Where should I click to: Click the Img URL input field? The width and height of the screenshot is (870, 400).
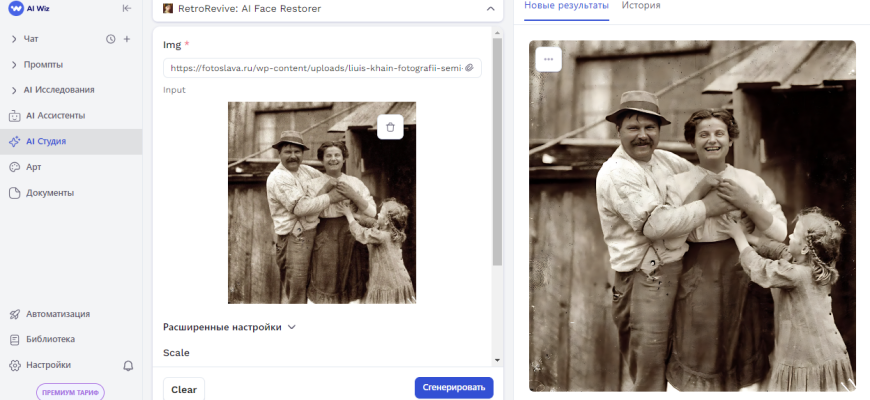point(314,68)
